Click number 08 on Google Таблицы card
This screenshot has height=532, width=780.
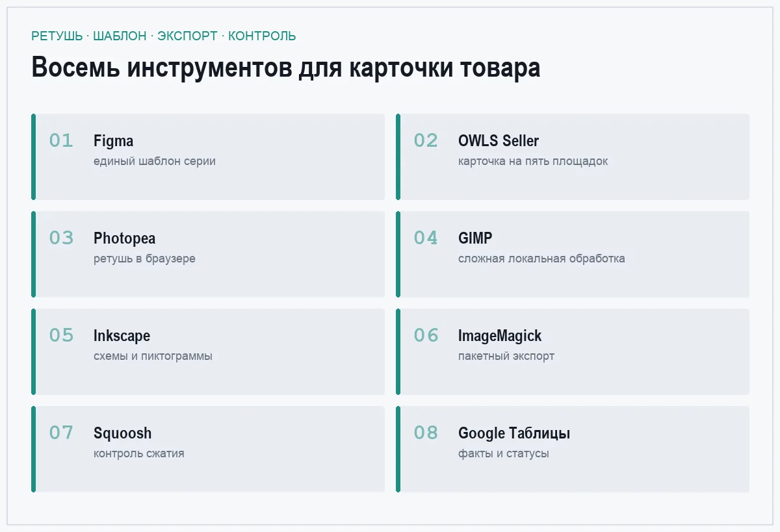pos(426,433)
